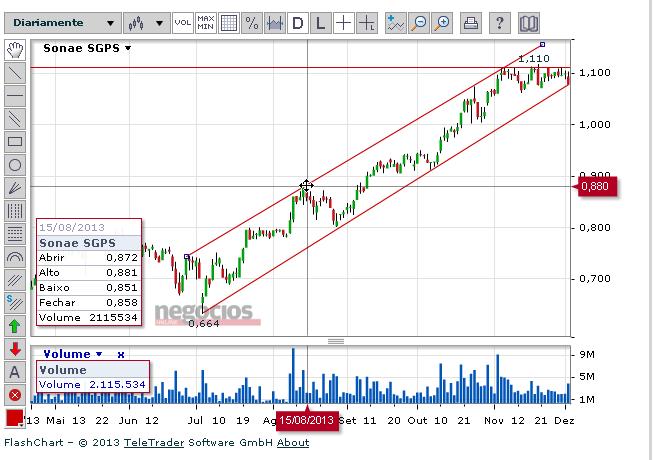Select the channel line start handle near July

click(x=187, y=256)
